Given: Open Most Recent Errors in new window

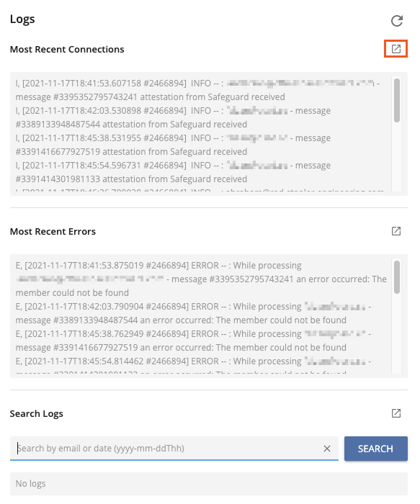Looking at the screenshot, I should click(x=396, y=231).
